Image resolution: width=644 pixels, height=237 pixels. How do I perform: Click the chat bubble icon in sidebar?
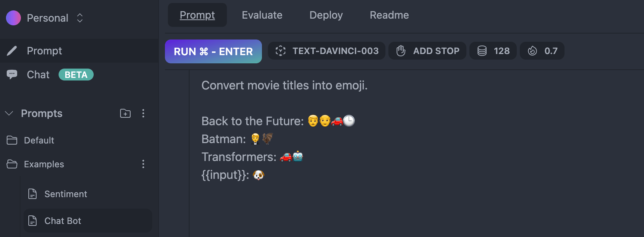[x=12, y=75]
